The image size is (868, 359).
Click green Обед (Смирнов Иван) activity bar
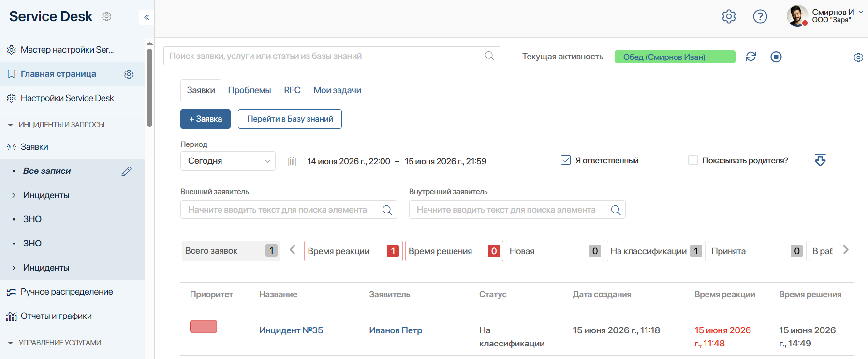[x=675, y=57]
